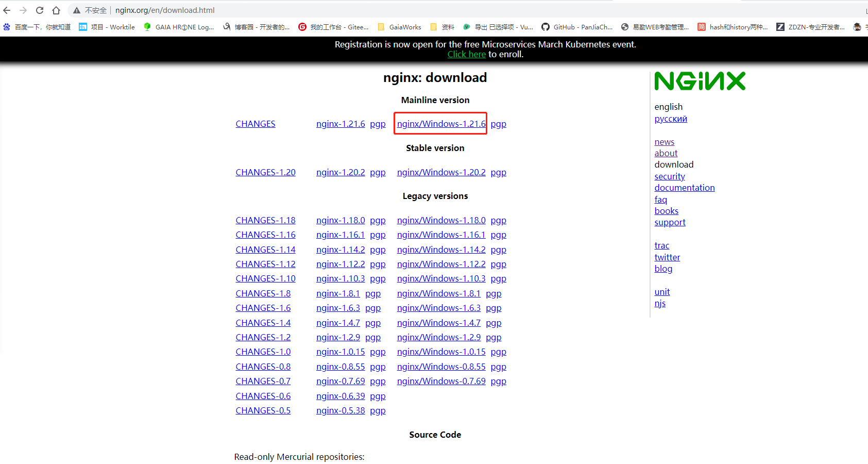
Task: Open the hash和history bookmark icon
Action: [702, 27]
